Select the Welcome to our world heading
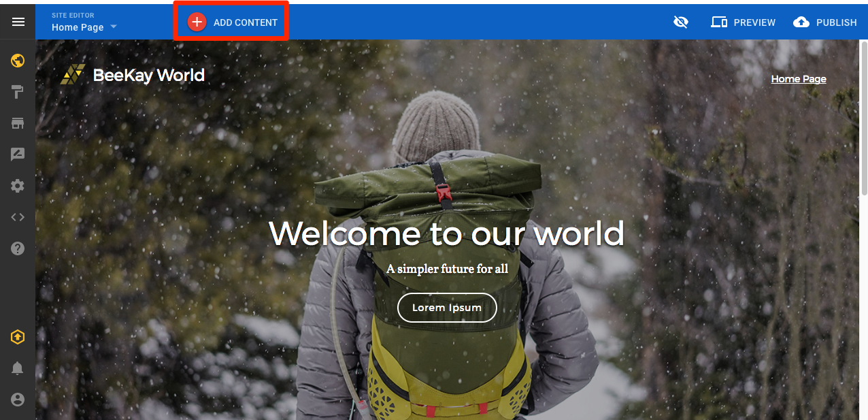 click(x=447, y=233)
